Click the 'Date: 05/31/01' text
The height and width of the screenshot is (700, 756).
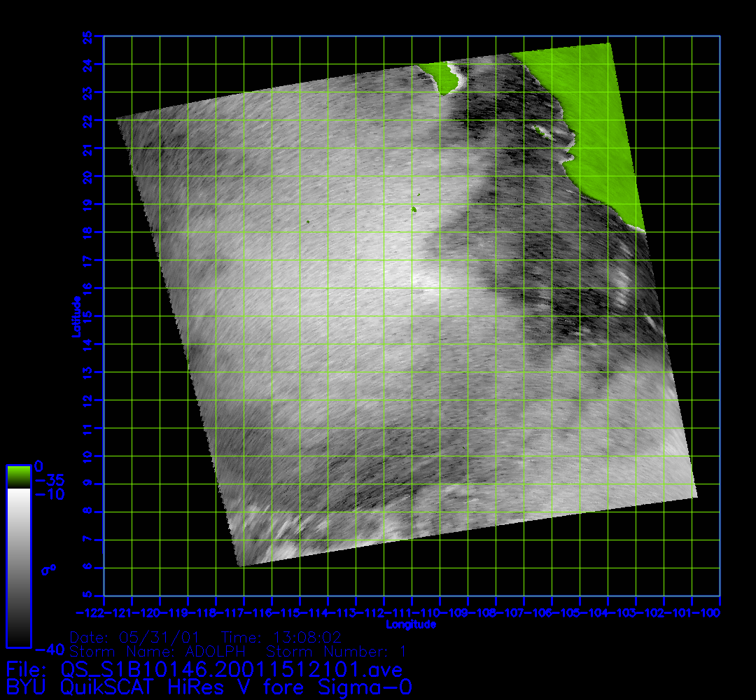point(135,638)
